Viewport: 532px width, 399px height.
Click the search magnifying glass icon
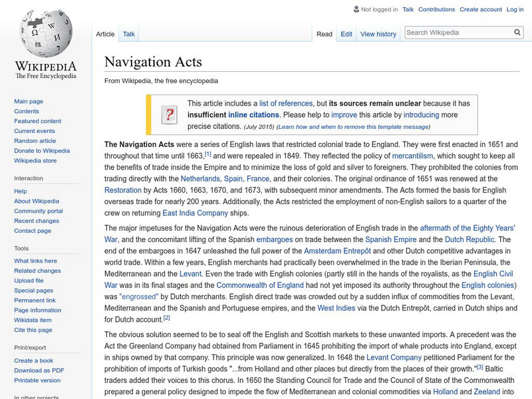point(517,31)
